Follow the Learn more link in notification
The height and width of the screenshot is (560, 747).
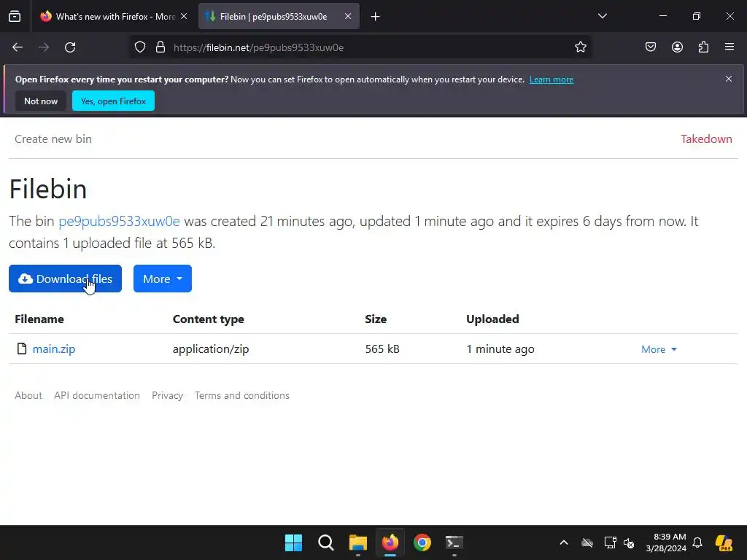pos(551,79)
